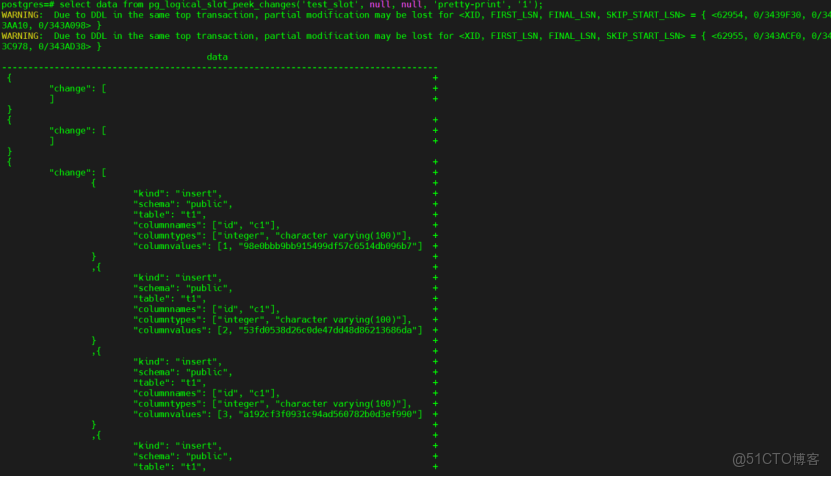Viewport: 831px width, 477px height.
Task: Select the XID value 62955 in the warning
Action: point(730,36)
